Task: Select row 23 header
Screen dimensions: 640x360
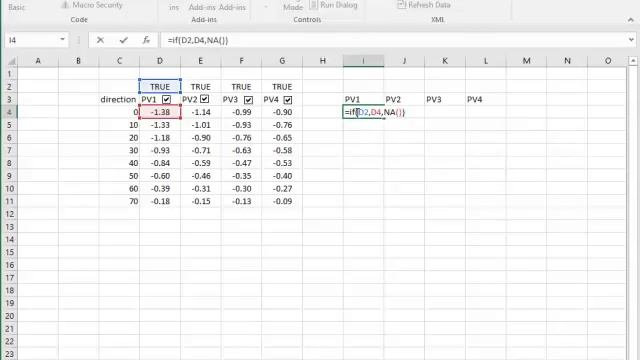Action: pyautogui.click(x=9, y=354)
